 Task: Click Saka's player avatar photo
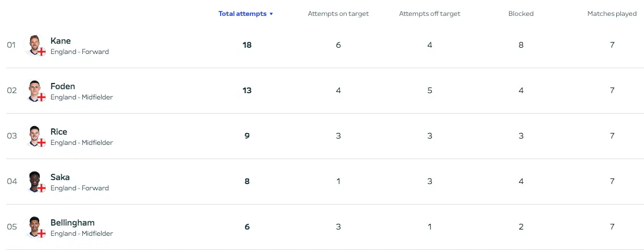pos(35,181)
